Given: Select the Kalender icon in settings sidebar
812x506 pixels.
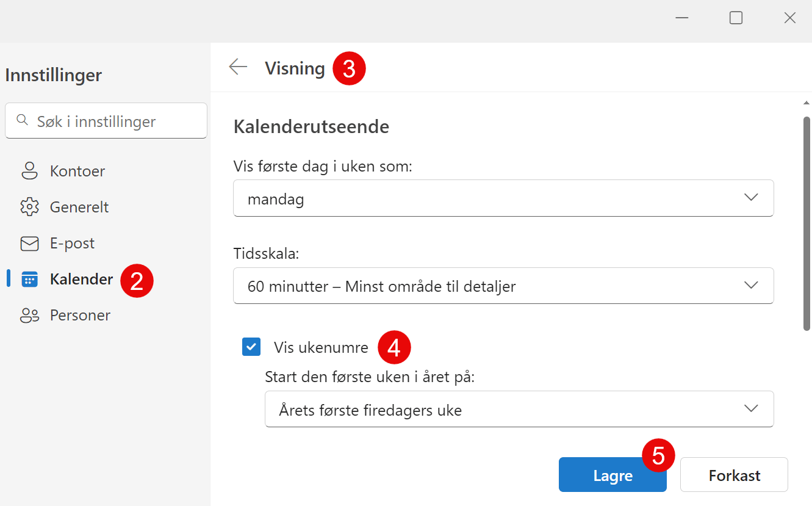Looking at the screenshot, I should pyautogui.click(x=29, y=279).
